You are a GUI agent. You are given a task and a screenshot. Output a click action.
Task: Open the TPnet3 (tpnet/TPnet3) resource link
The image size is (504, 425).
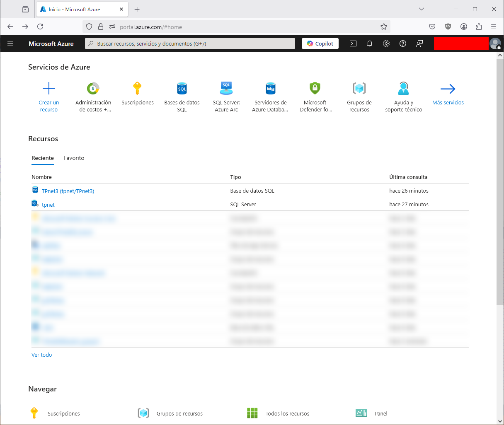(68, 191)
